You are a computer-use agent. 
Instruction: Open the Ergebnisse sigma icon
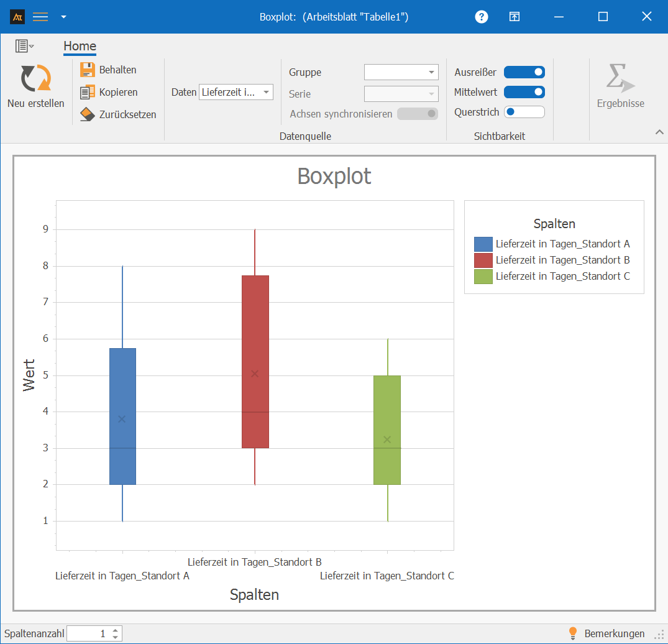tap(620, 78)
